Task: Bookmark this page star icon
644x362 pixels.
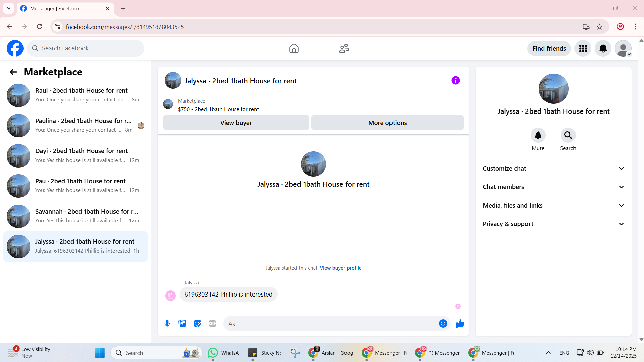Action: point(600,27)
